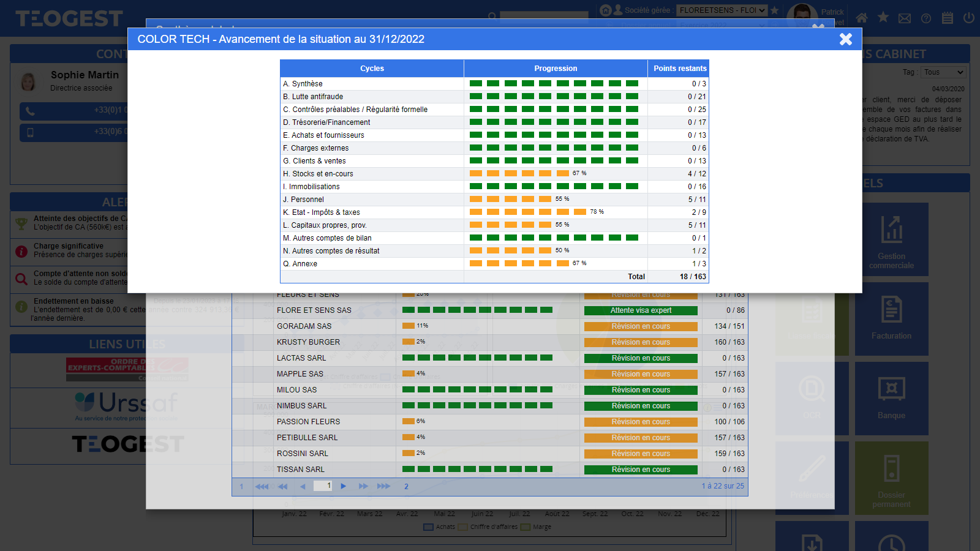Toggle the Marge series legend

[536, 527]
